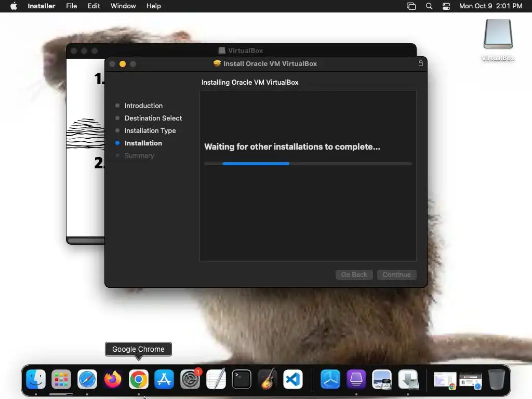Open GarageBand from the dock

268,379
